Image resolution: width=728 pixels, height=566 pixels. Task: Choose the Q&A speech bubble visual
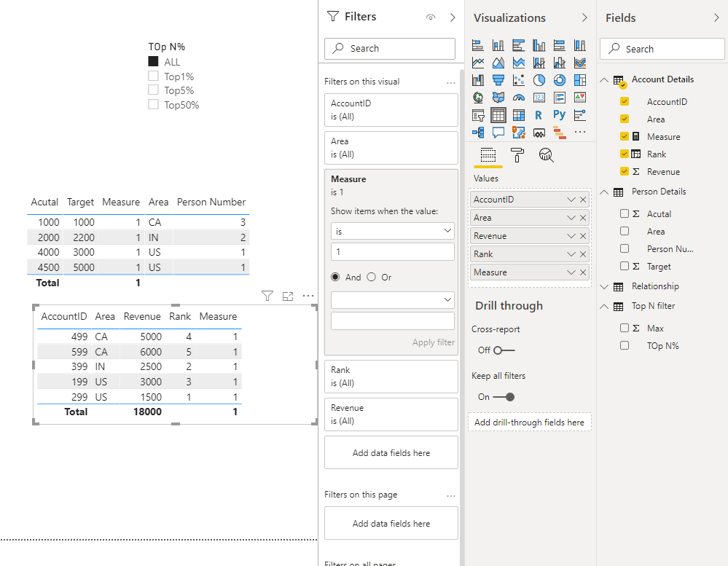(x=498, y=133)
